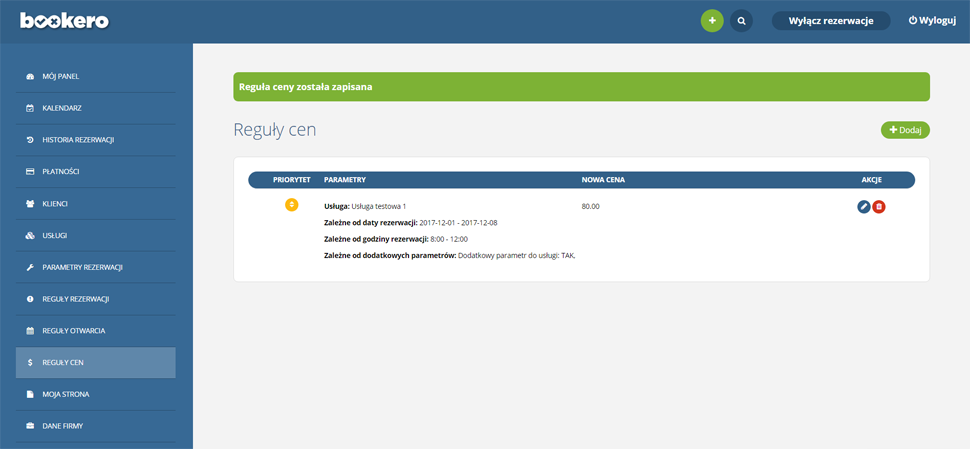Click the date range 2017-12-01 - 2017-12-08
Screen dimensions: 970x449
pyautogui.click(x=458, y=223)
